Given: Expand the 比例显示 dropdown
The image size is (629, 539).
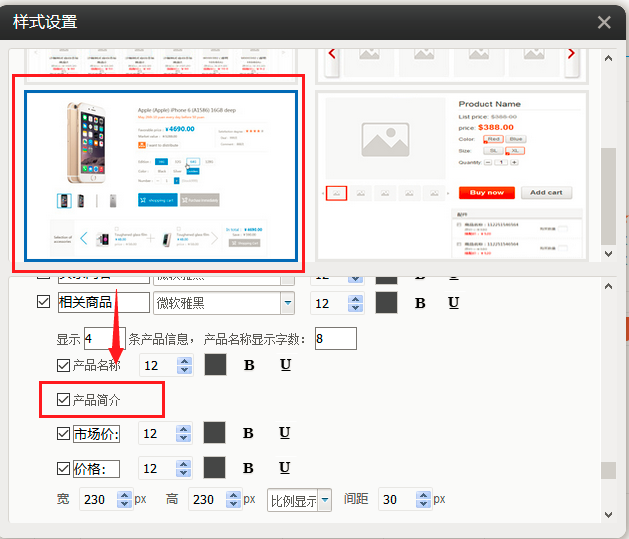Looking at the screenshot, I should point(324,500).
